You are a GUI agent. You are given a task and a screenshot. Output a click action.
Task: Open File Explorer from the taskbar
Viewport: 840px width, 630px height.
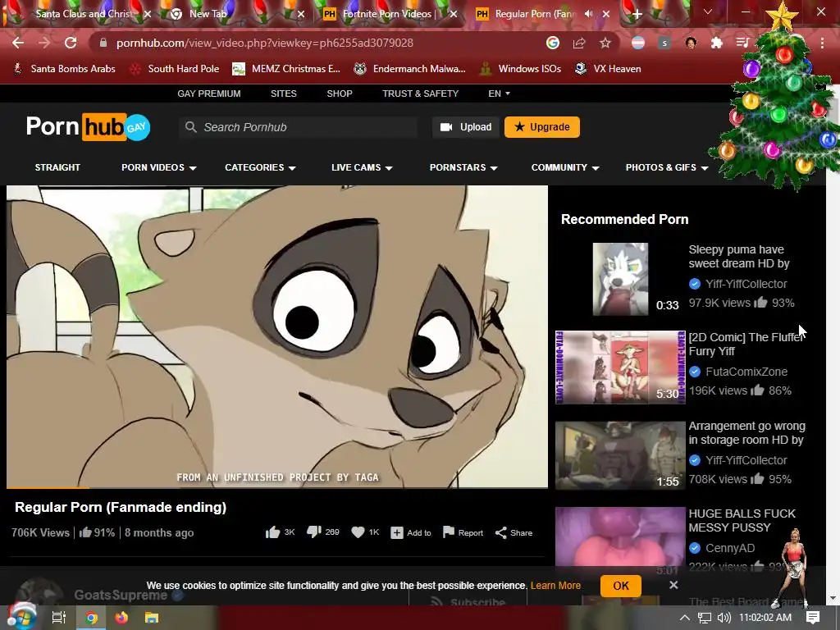[x=152, y=618]
